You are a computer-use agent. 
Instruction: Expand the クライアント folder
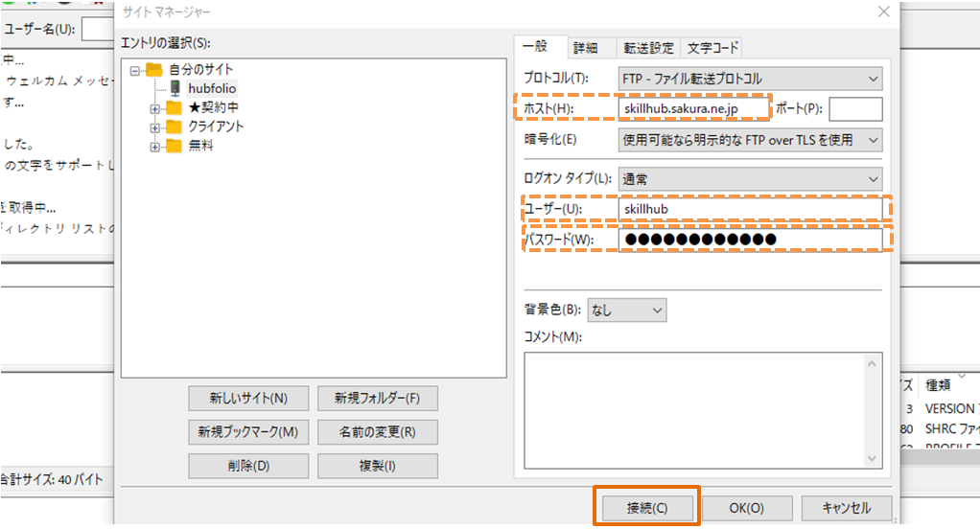click(x=154, y=128)
